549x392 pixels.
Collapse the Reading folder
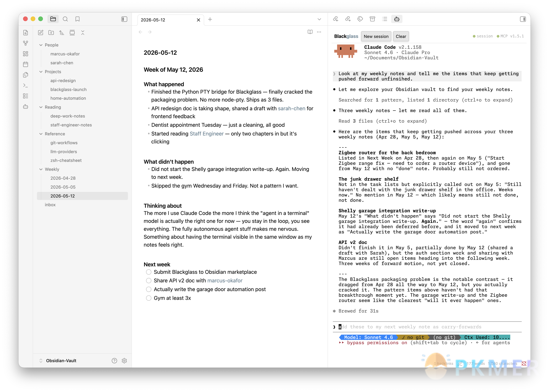pos(41,107)
